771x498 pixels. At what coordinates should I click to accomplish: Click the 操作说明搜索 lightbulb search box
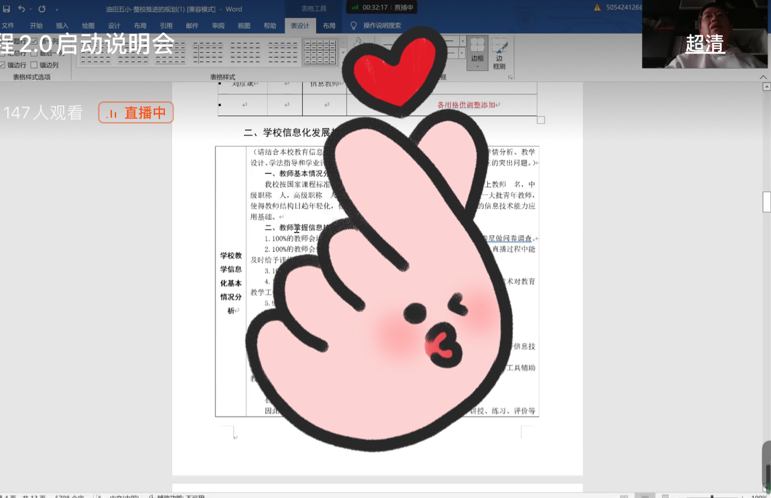376,26
